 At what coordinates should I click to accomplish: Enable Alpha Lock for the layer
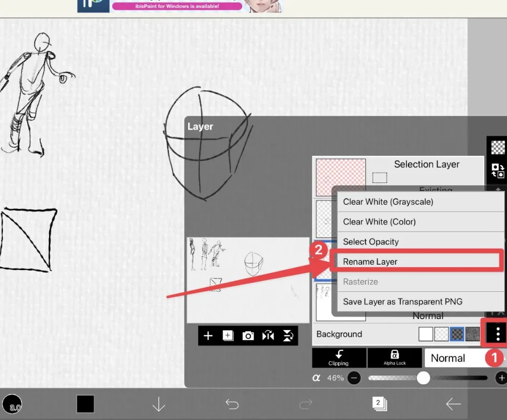[x=395, y=357]
